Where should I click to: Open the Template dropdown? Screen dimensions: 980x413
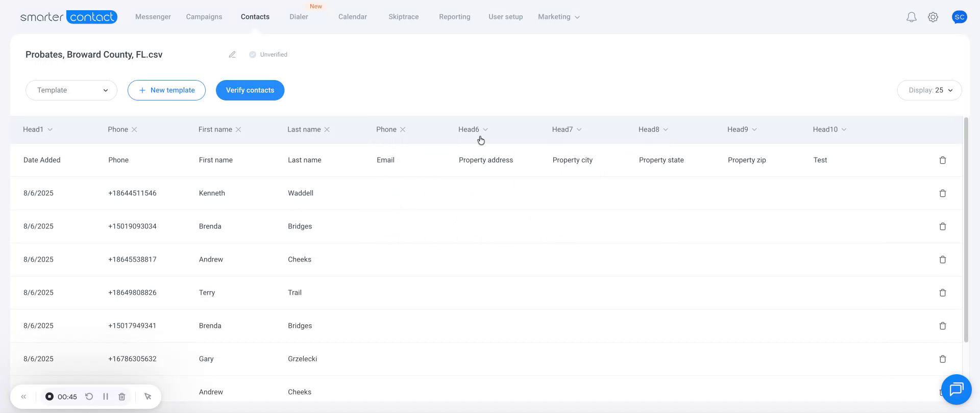pos(71,90)
